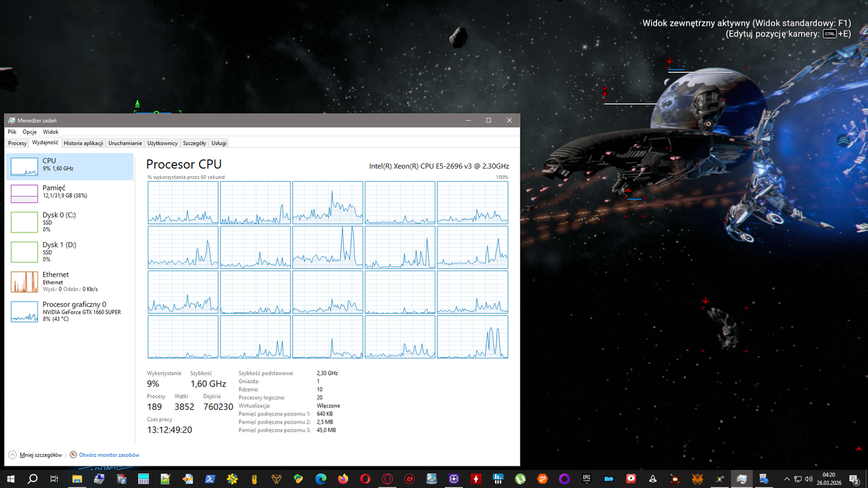This screenshot has height=488, width=868.
Task: Click the Task Manager title bar icon
Action: 12,120
